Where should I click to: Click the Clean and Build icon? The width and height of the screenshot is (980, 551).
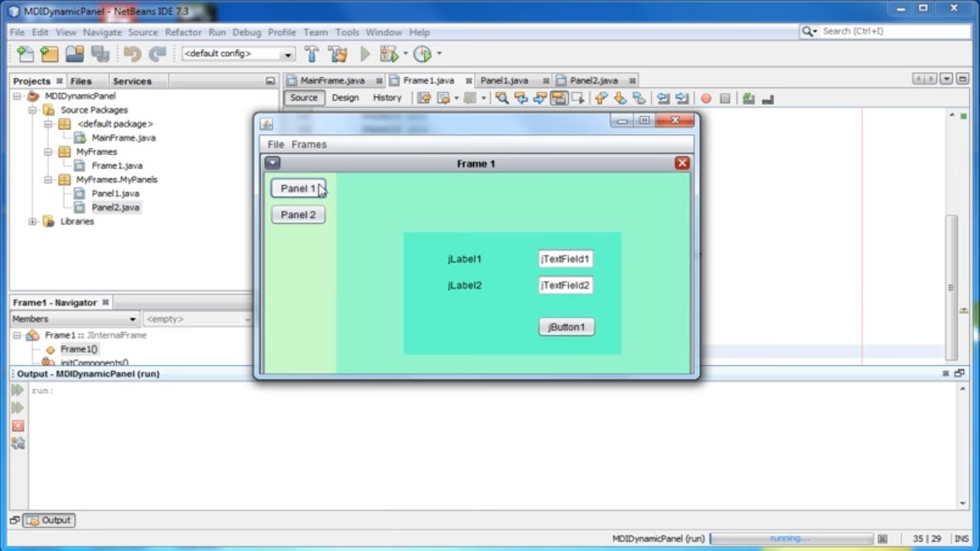(338, 54)
